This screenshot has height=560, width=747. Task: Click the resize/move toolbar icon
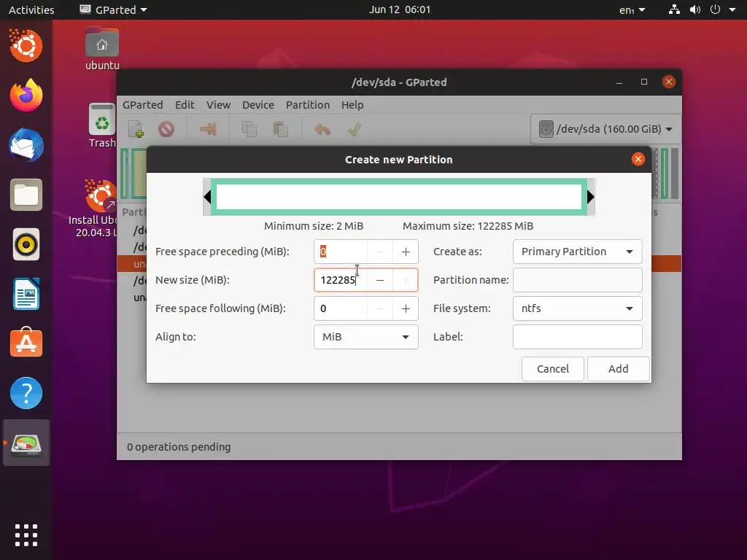(208, 129)
